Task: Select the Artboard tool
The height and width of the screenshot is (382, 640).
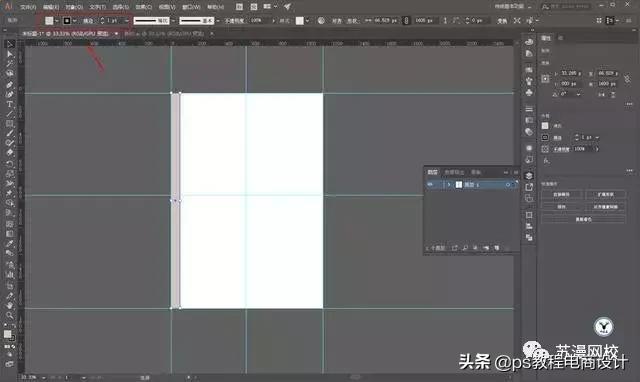Action: [x=10, y=285]
